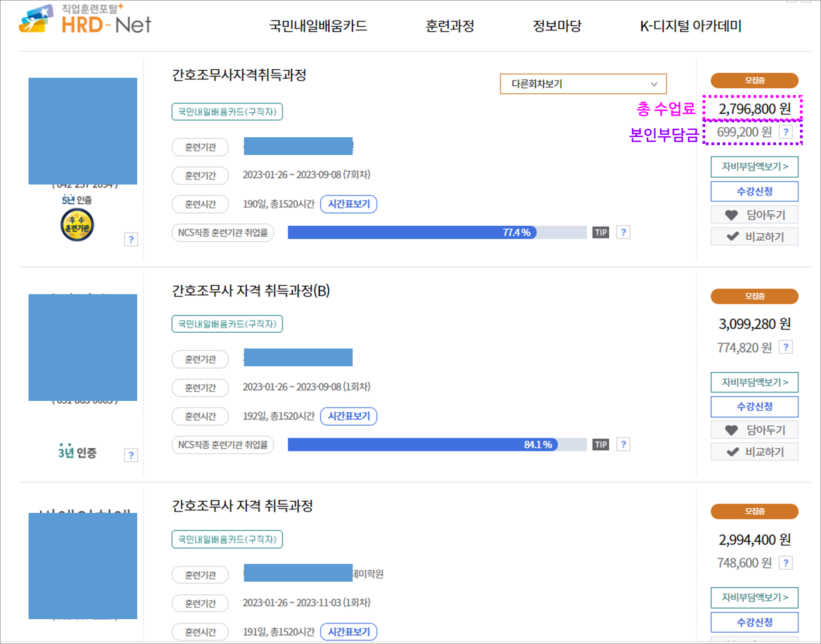
Task: Click the question mark next to 748,600 원
Action: pyautogui.click(x=786, y=563)
